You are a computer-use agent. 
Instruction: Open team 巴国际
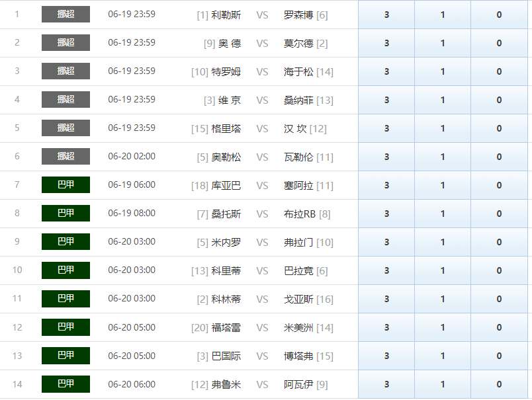[x=226, y=356]
